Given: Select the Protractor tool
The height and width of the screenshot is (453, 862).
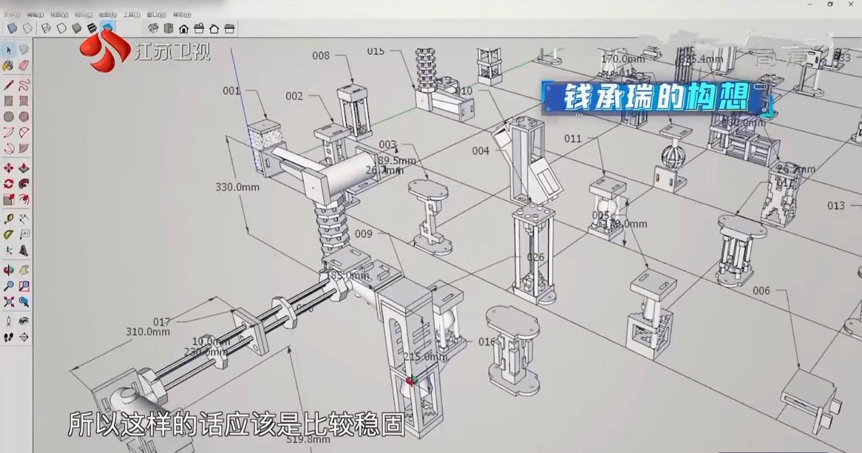Looking at the screenshot, I should point(9,235).
